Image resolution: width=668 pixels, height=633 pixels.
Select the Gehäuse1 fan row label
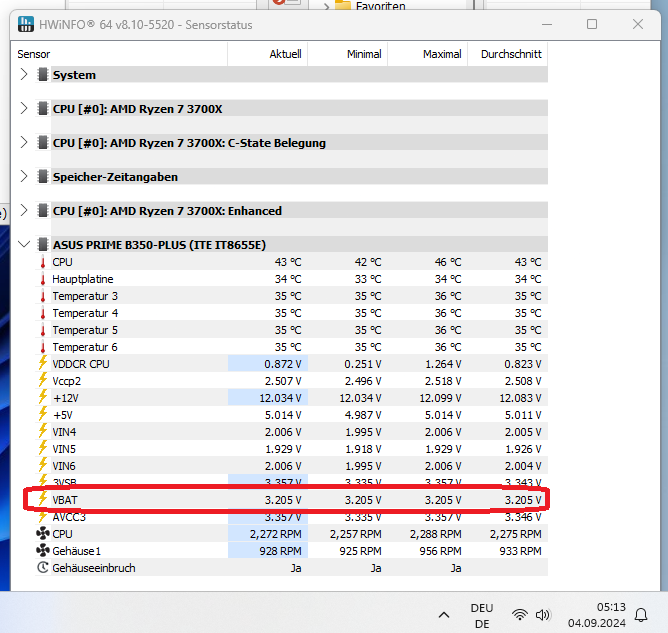(x=76, y=551)
